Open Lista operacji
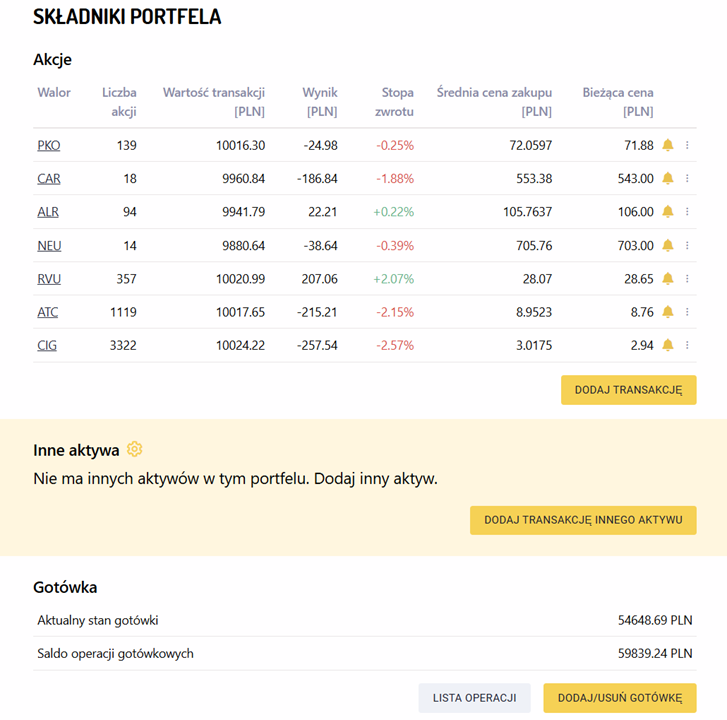The width and height of the screenshot is (727, 720). click(474, 698)
